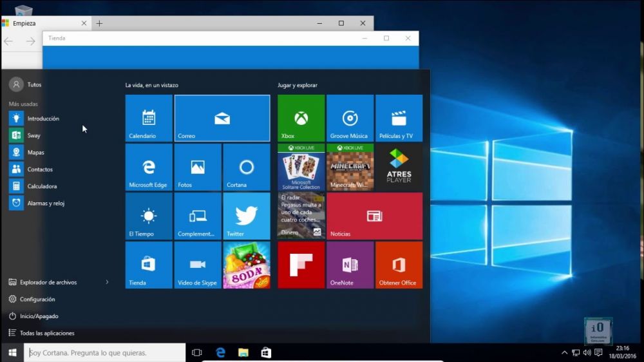The width and height of the screenshot is (644, 362).
Task: Open the Obtener Office tile
Action: click(399, 265)
